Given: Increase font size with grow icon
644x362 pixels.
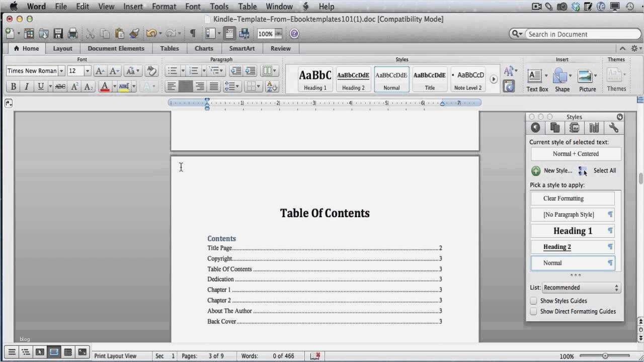Looking at the screenshot, I should pyautogui.click(x=100, y=71).
